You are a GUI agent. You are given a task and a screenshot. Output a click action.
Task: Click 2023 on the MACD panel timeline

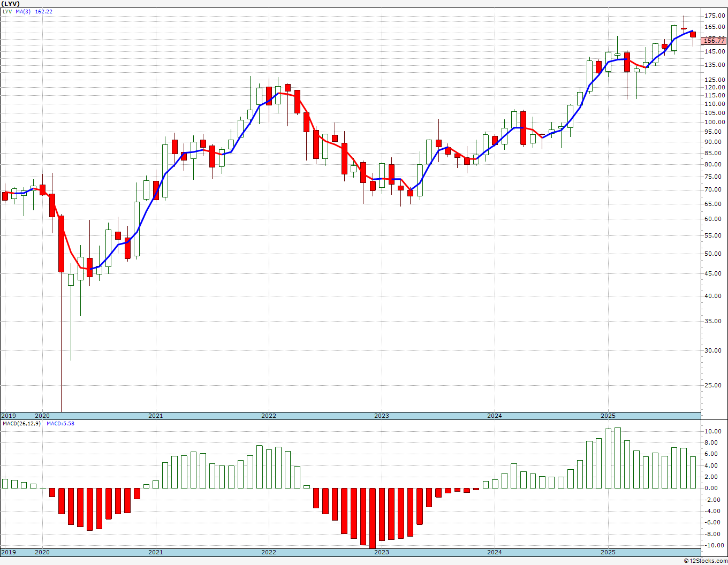(x=381, y=552)
